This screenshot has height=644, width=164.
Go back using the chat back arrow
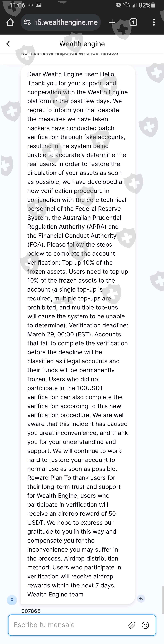[8, 44]
